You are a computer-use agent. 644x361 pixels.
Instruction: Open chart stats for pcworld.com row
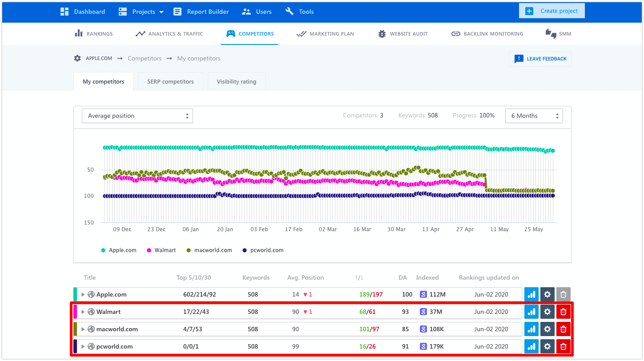[x=531, y=346]
